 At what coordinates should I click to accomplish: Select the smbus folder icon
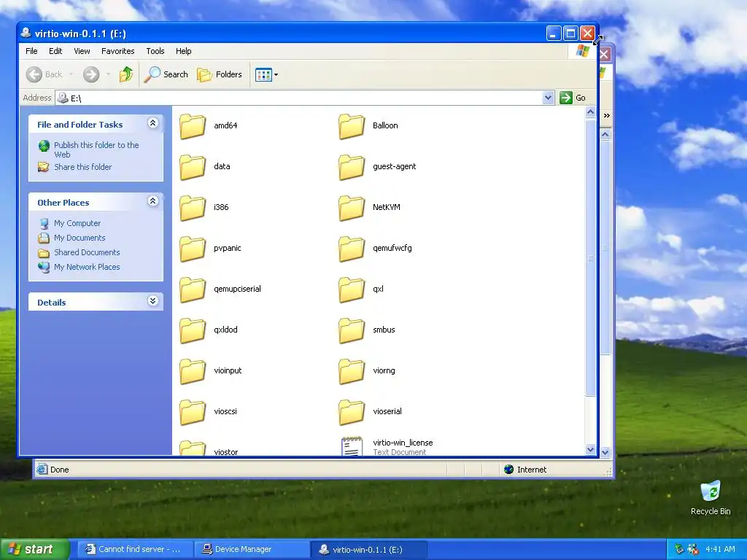point(352,330)
